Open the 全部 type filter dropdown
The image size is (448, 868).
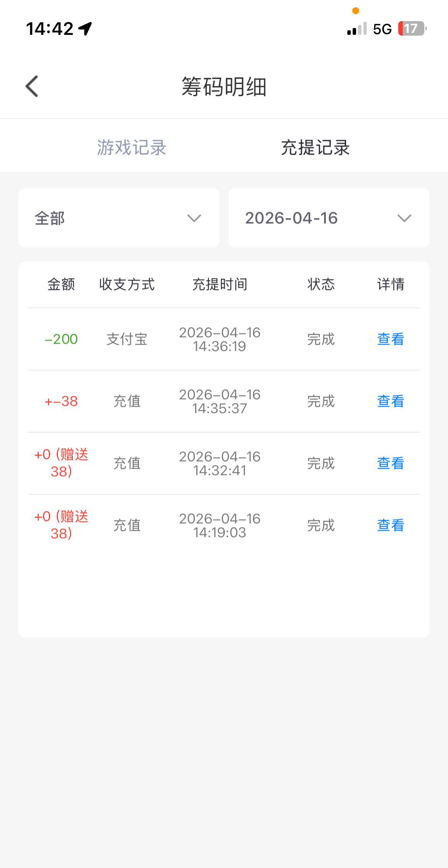click(x=119, y=218)
